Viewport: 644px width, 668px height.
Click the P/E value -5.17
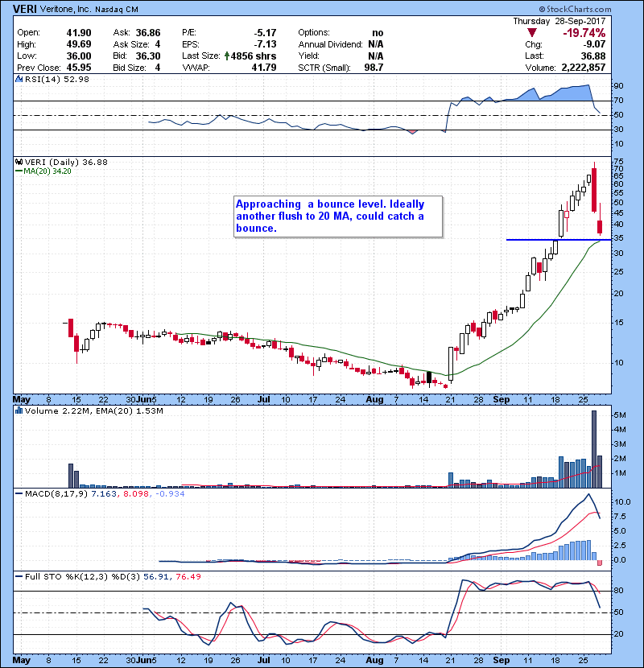[x=265, y=33]
